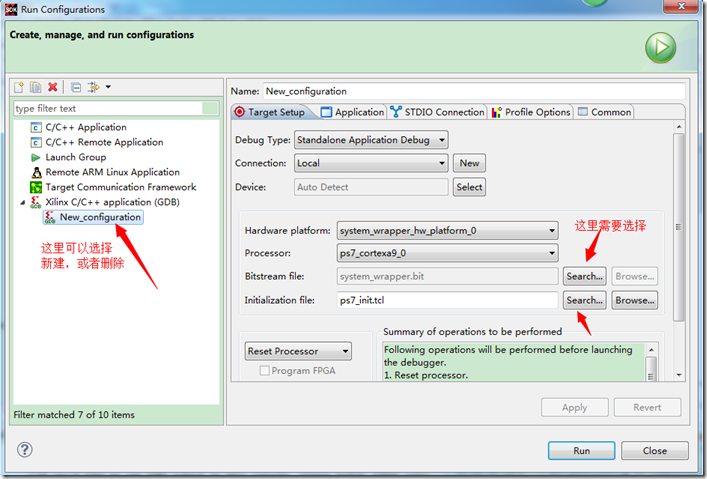The image size is (707, 479).
Task: Collapse the Xilinx C/C++ application (GDB) node
Action: pyautogui.click(x=22, y=202)
